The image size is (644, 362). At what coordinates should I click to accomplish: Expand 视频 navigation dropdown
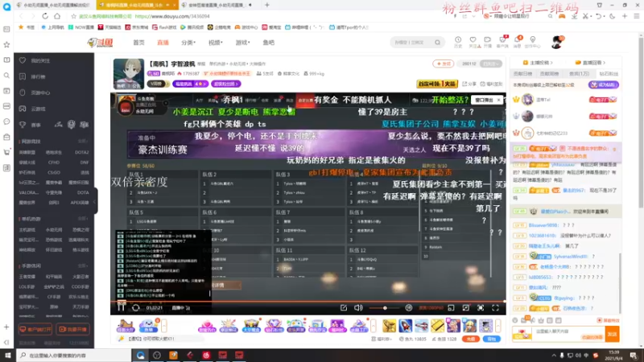[x=215, y=43]
